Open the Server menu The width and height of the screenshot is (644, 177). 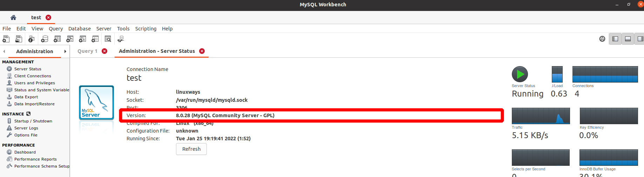pyautogui.click(x=104, y=29)
